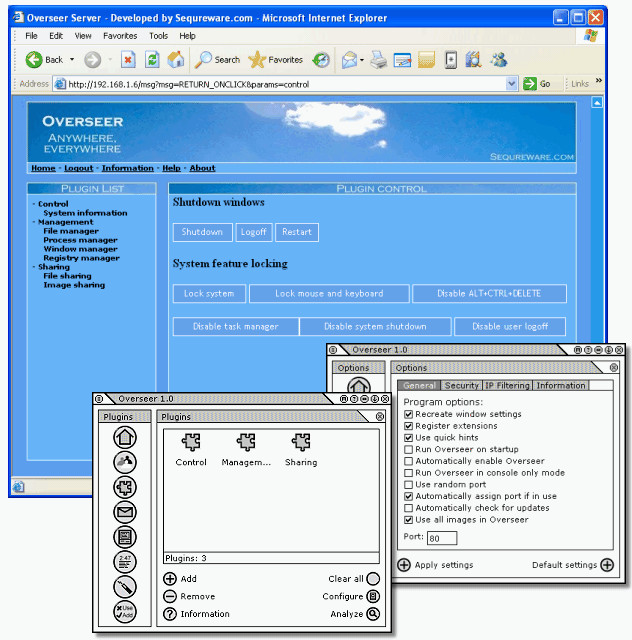Enable Run Overseer in console only mode
The image size is (632, 640).
408,473
